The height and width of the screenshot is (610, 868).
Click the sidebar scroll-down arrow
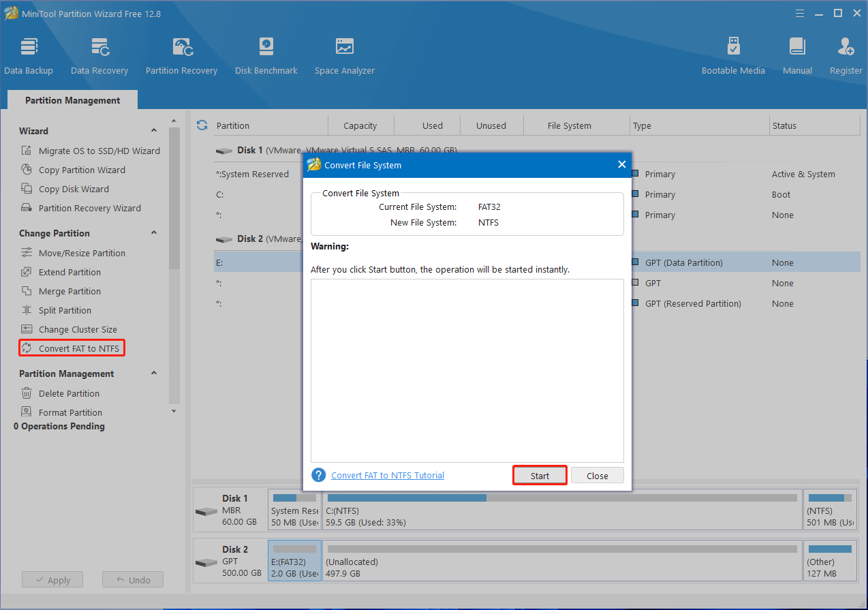click(x=174, y=411)
